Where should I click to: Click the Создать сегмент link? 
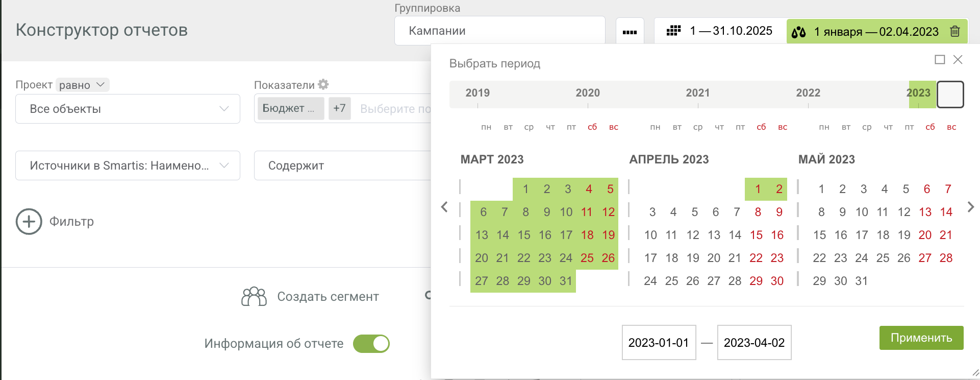click(328, 297)
